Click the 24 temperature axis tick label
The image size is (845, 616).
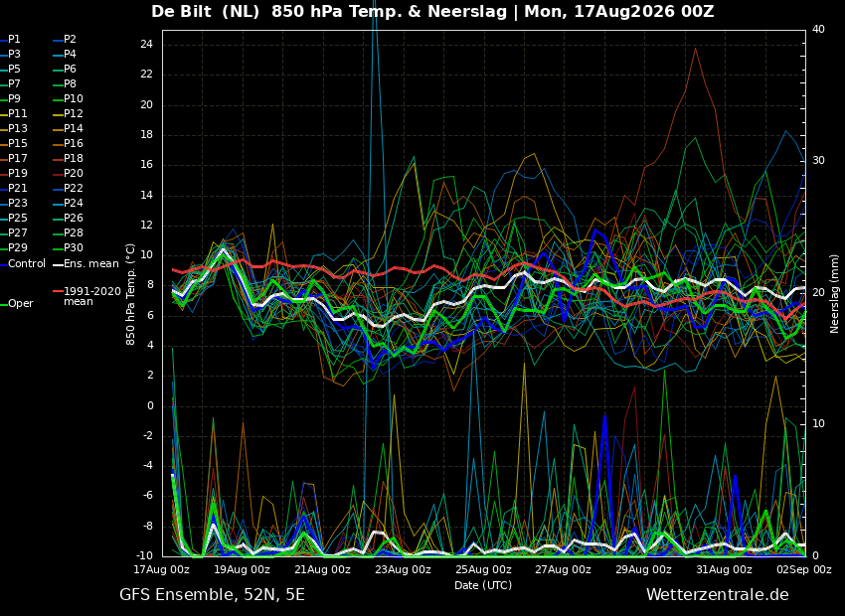pos(146,44)
